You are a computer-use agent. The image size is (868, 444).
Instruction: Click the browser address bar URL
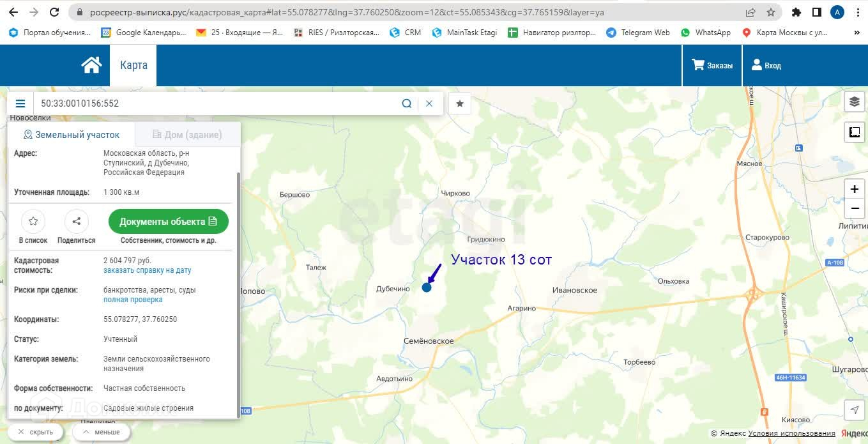pyautogui.click(x=347, y=12)
